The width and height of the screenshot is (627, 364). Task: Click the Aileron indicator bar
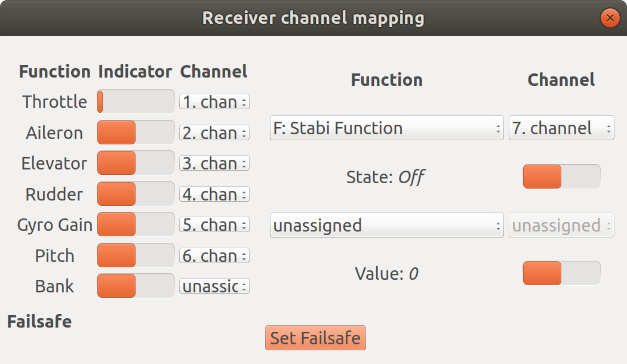tap(136, 133)
